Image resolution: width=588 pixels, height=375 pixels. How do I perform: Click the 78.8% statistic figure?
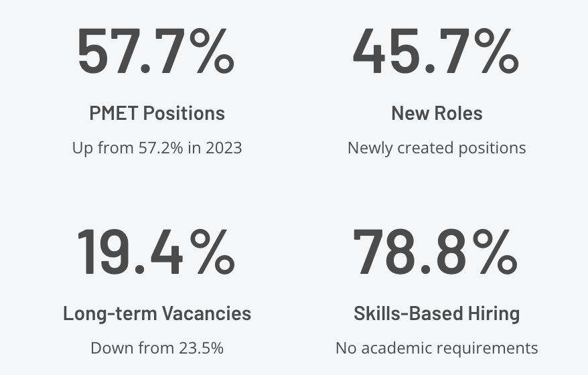point(435,251)
